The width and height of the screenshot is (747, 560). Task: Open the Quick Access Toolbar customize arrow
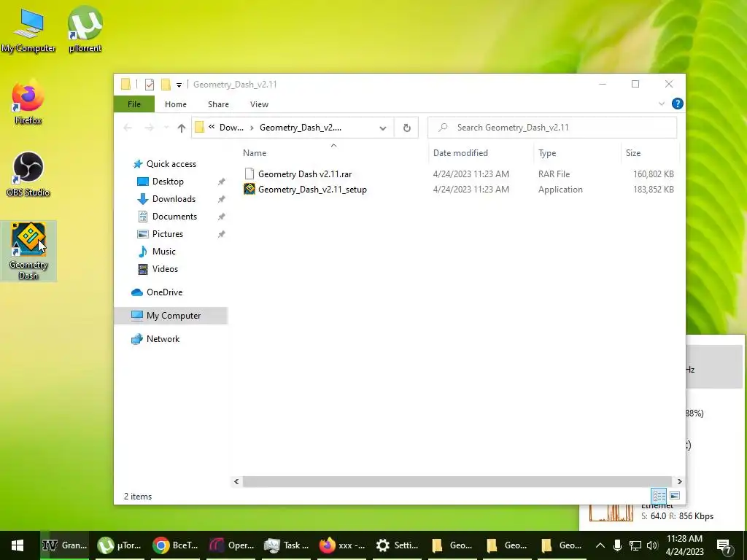tap(179, 85)
